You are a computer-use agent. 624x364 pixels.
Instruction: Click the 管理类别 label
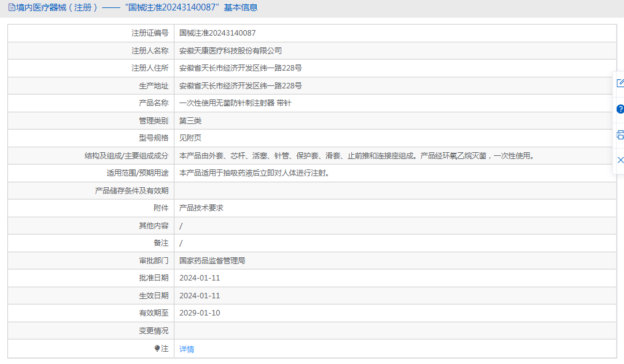154,120
